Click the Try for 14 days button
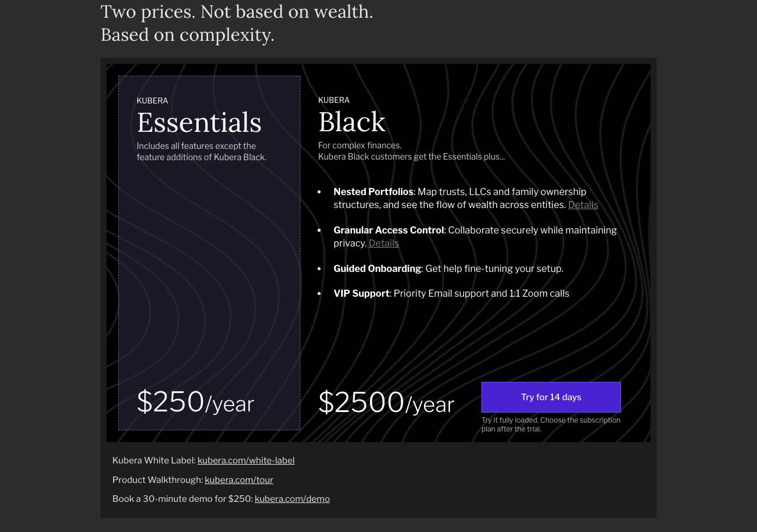The height and width of the screenshot is (532, 757). [551, 397]
